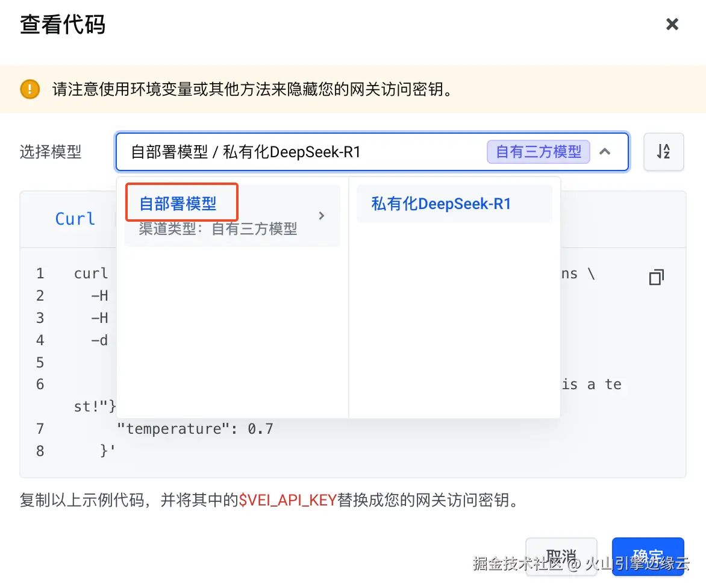Click line number 8 in code
The width and height of the screenshot is (706, 588).
coord(40,451)
